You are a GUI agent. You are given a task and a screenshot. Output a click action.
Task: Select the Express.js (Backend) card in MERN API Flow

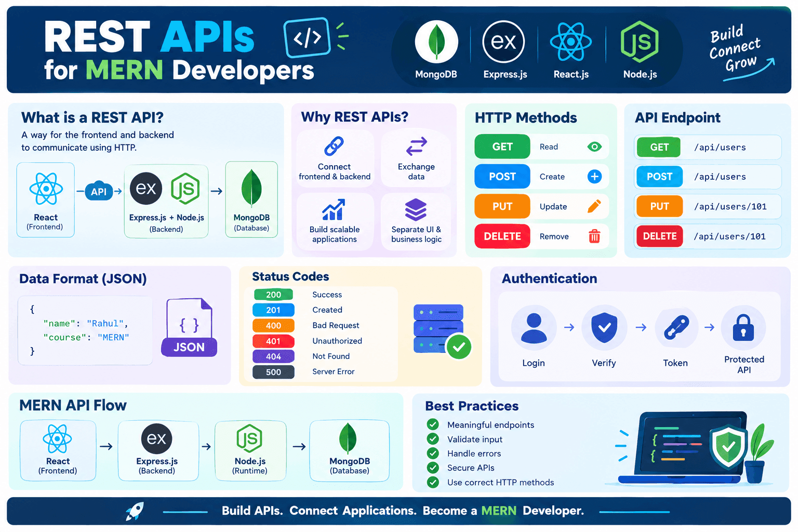click(x=158, y=450)
